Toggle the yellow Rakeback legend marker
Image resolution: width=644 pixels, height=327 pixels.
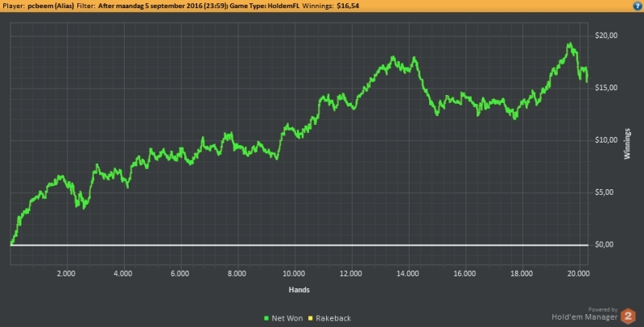pyautogui.click(x=311, y=318)
